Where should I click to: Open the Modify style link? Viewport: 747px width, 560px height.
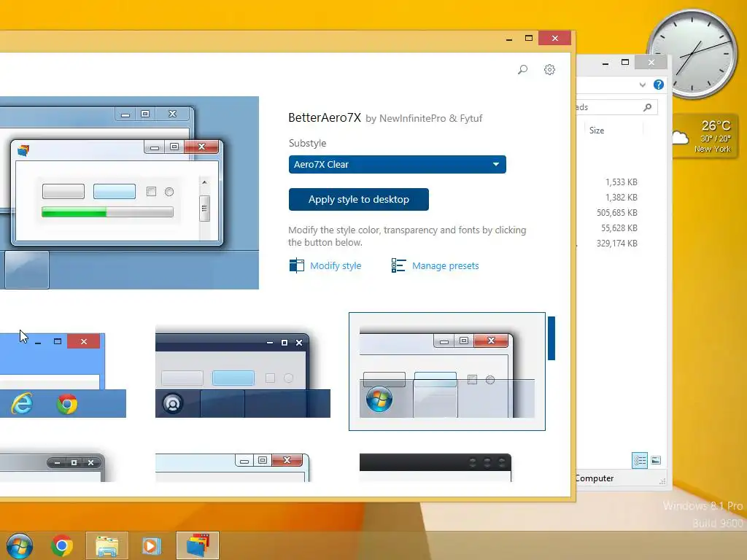(336, 265)
